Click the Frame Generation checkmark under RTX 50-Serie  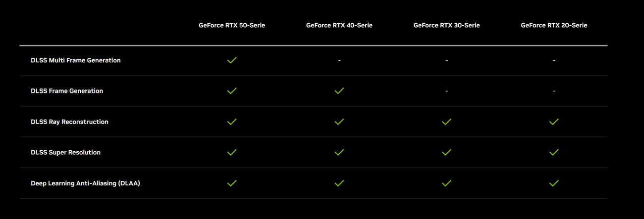pyautogui.click(x=232, y=91)
